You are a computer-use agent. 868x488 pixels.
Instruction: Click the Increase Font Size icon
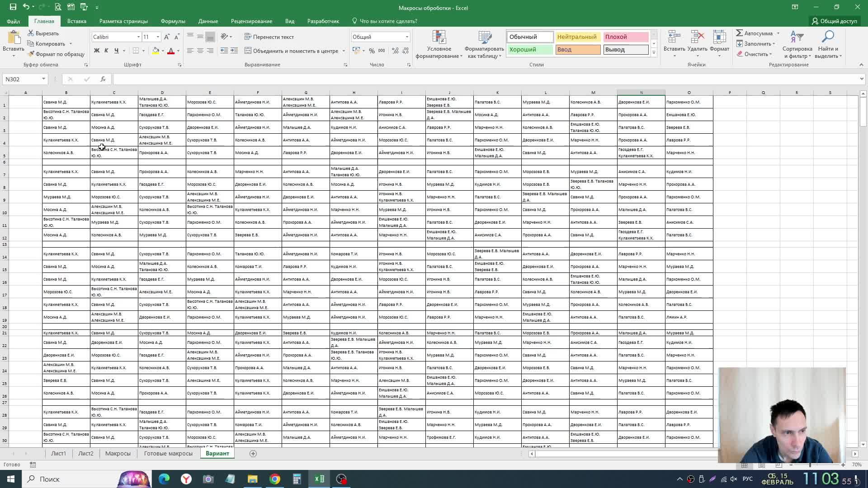click(167, 37)
